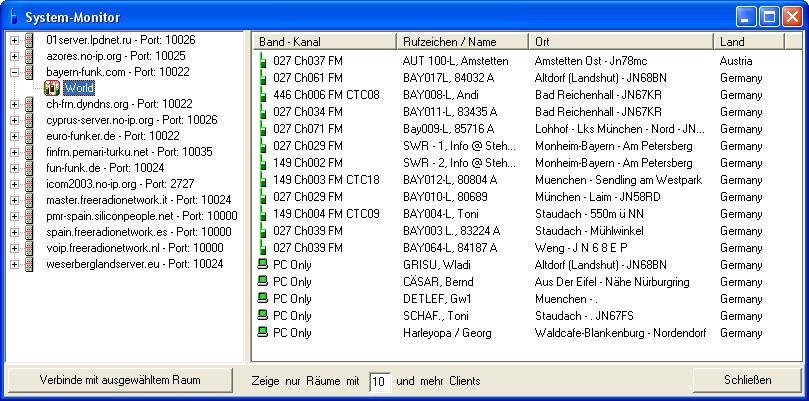Click the PC Only icon for GRISU, Wladi
Image resolution: width=809 pixels, height=401 pixels.
click(x=262, y=265)
